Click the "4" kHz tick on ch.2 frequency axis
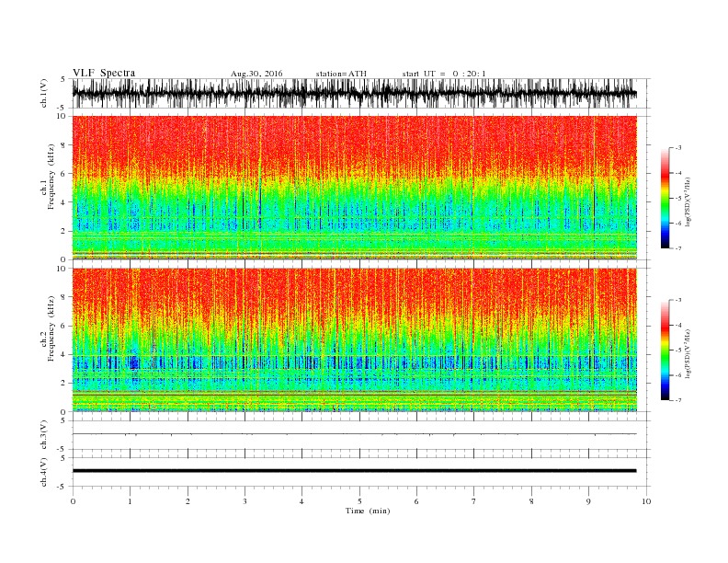728x563 pixels. pyautogui.click(x=63, y=354)
